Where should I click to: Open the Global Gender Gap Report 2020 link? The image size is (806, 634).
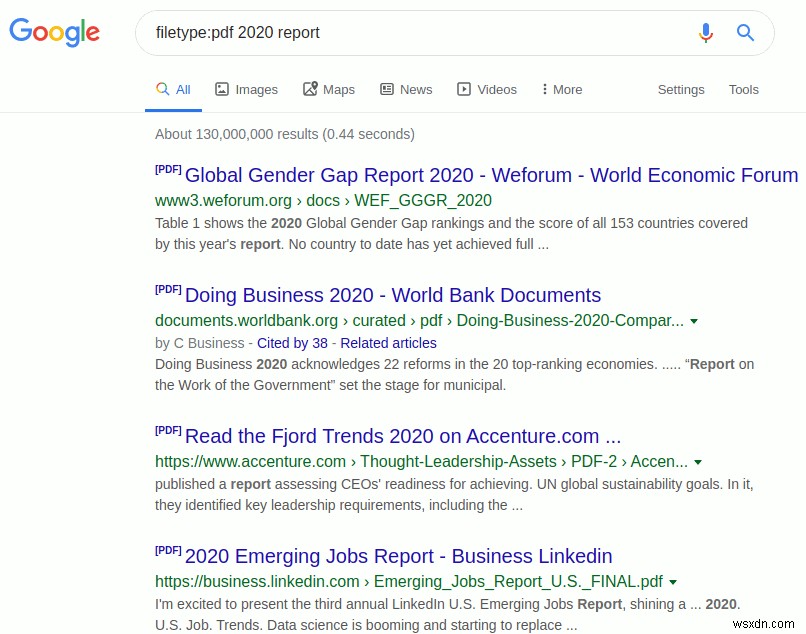point(490,175)
